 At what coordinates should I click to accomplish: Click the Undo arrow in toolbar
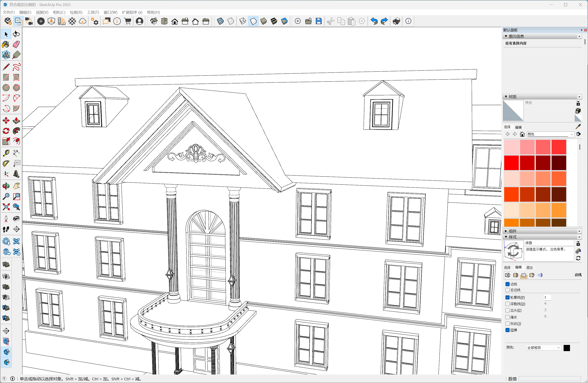coord(374,21)
